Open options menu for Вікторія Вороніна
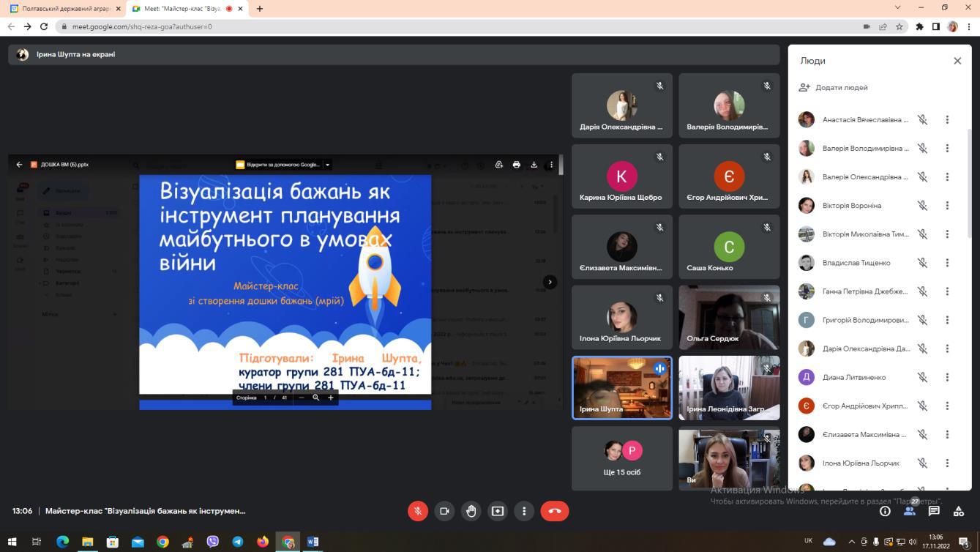Viewport: 980px width, 552px height. 947,205
